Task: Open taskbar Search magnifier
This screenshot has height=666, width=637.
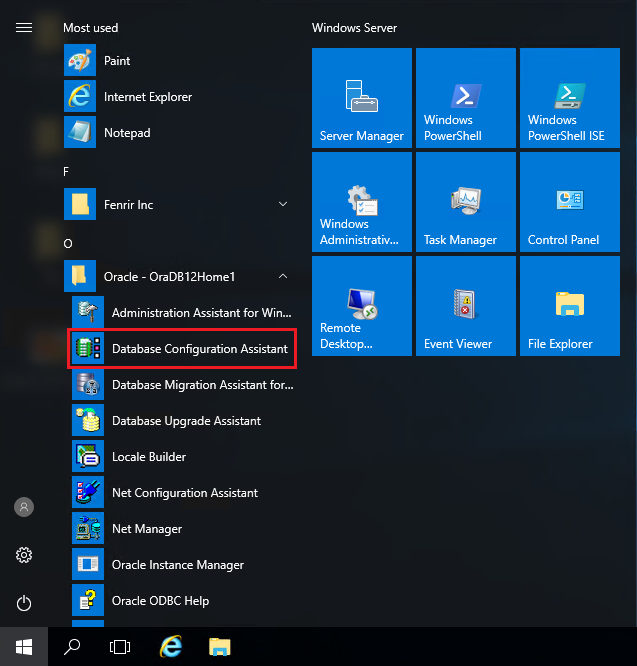Action: [72, 647]
